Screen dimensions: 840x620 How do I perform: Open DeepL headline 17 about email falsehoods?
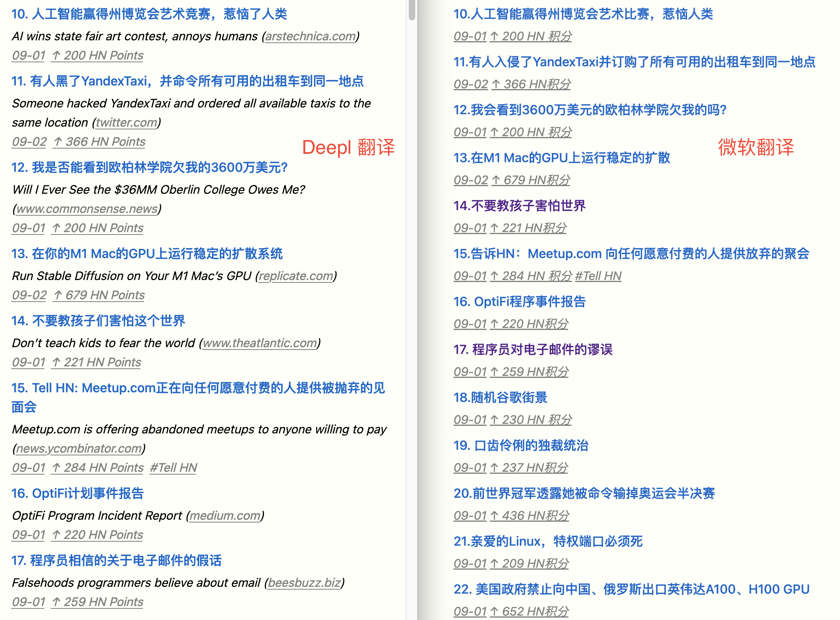116,560
